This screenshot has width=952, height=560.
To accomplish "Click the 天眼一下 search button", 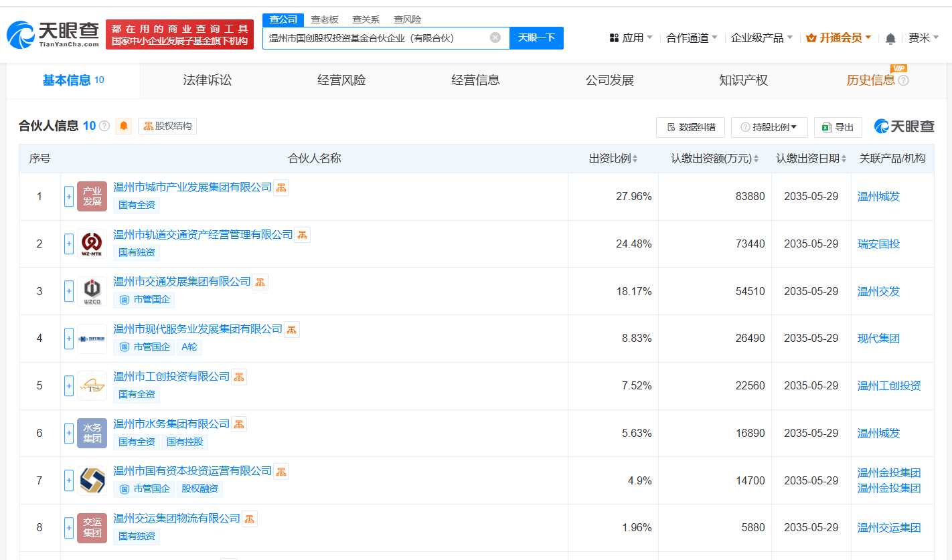I will [537, 38].
